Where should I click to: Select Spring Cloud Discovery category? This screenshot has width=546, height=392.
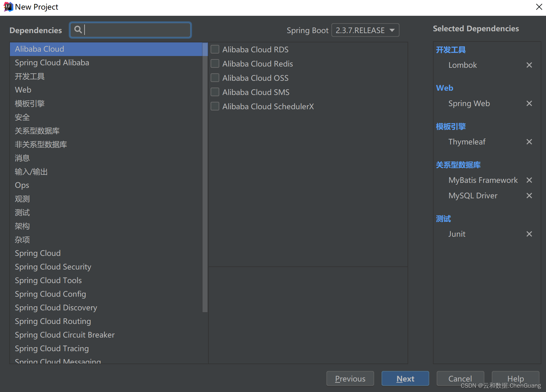pyautogui.click(x=106, y=308)
